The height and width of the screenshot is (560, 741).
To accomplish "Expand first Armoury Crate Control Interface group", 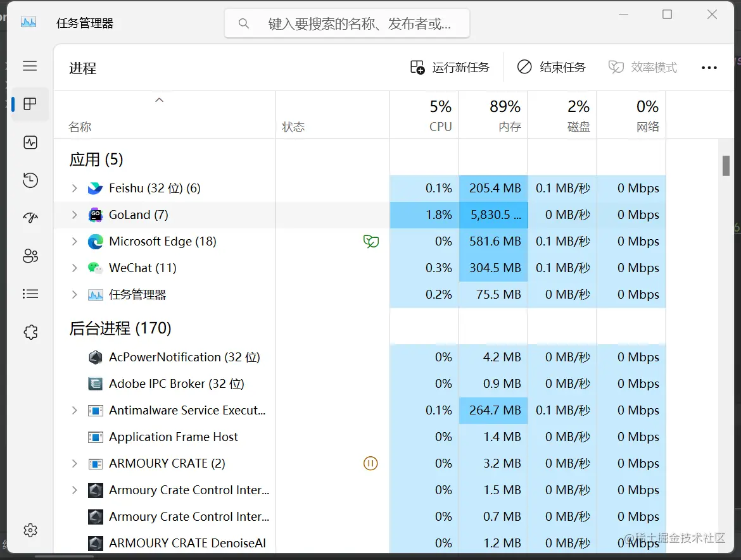I will [x=74, y=490].
